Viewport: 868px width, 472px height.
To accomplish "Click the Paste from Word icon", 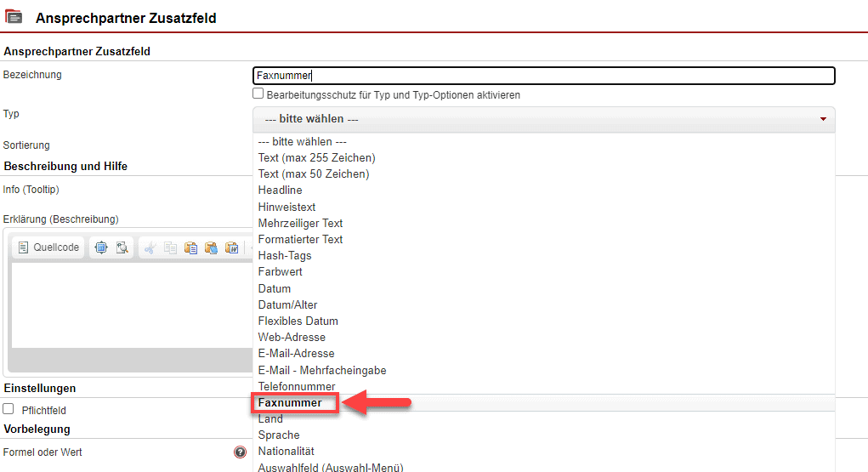I will 232,247.
